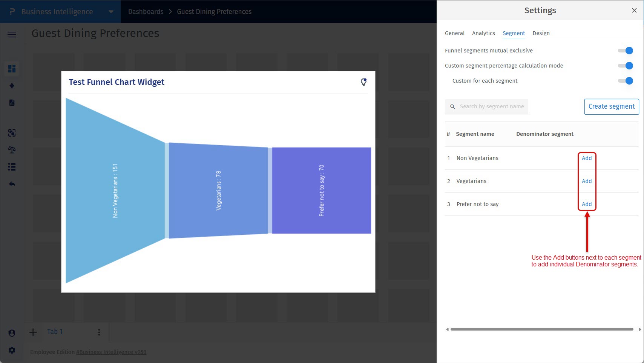Open the lightbulb insights icon on funnel widget

tap(363, 82)
